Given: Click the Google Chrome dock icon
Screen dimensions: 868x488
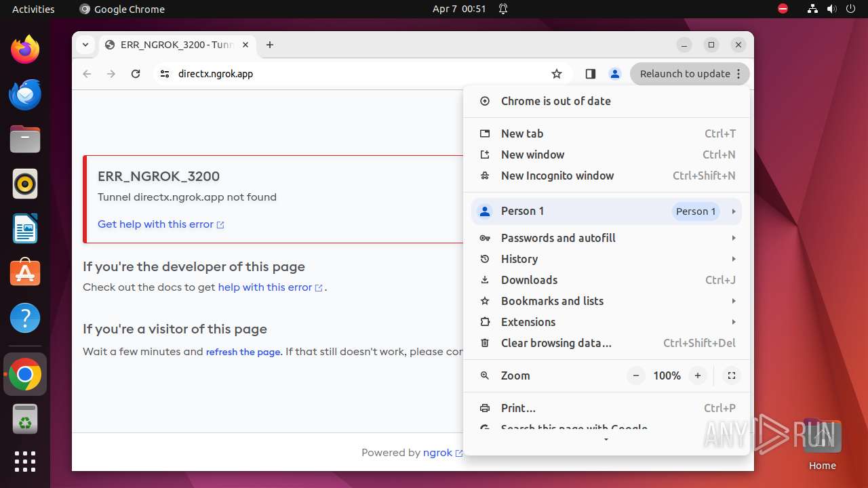Looking at the screenshot, I should (x=25, y=374).
